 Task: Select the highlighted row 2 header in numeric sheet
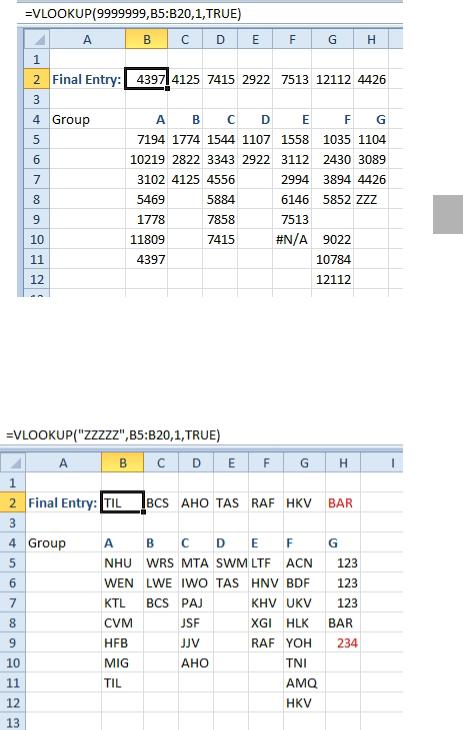37,80
